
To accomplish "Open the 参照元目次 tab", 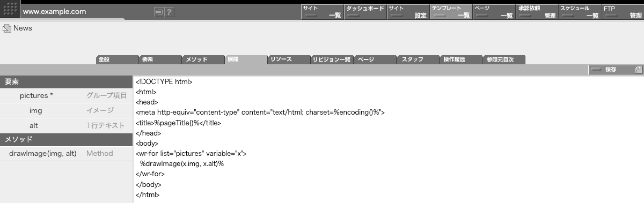I will tap(503, 59).
